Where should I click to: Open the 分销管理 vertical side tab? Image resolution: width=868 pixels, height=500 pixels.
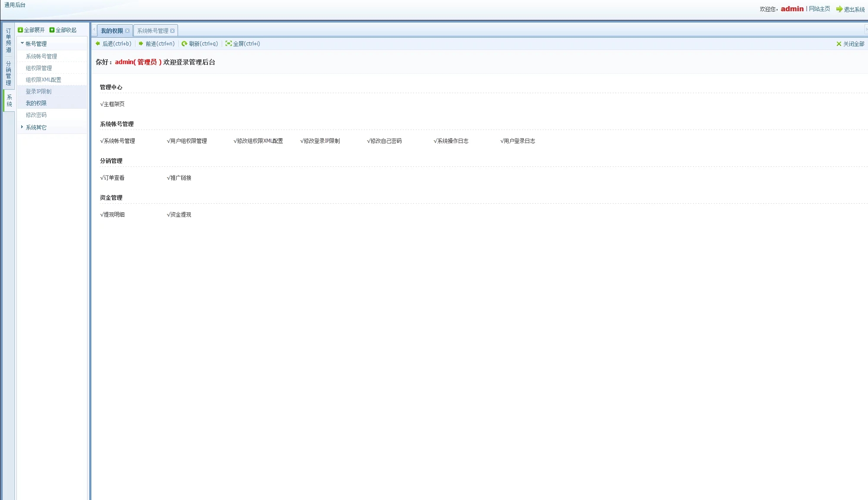[x=8, y=73]
